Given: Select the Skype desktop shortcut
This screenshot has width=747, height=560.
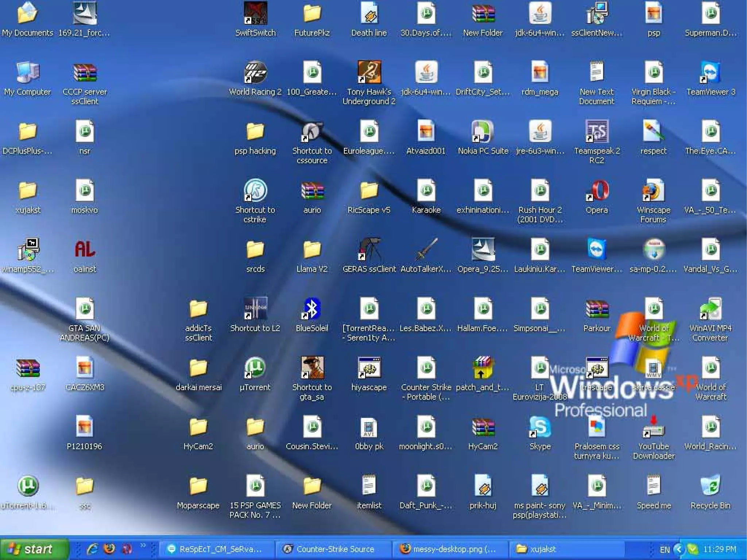Looking at the screenshot, I should (540, 427).
